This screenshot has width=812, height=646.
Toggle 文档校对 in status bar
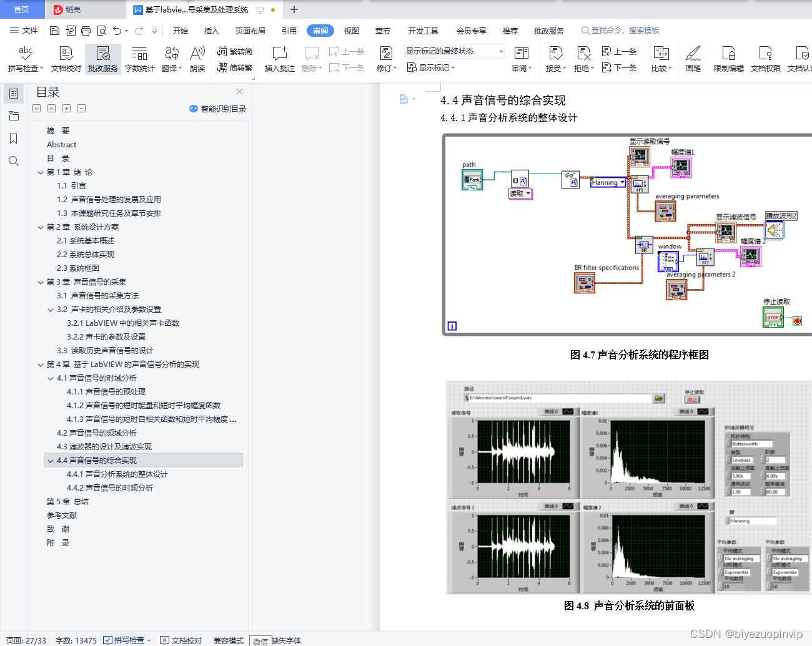pyautogui.click(x=181, y=640)
